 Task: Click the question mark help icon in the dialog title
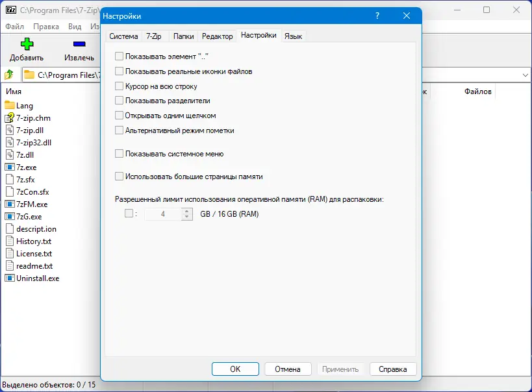[377, 16]
